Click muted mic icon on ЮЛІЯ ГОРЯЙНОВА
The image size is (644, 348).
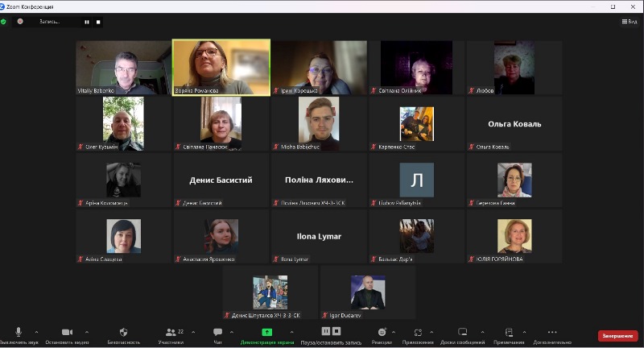pyautogui.click(x=471, y=259)
